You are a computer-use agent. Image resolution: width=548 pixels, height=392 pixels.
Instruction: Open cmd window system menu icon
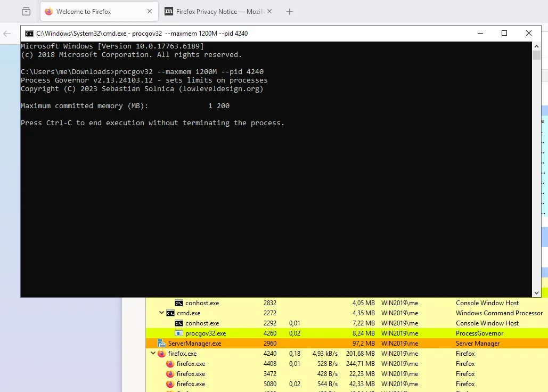(29, 34)
